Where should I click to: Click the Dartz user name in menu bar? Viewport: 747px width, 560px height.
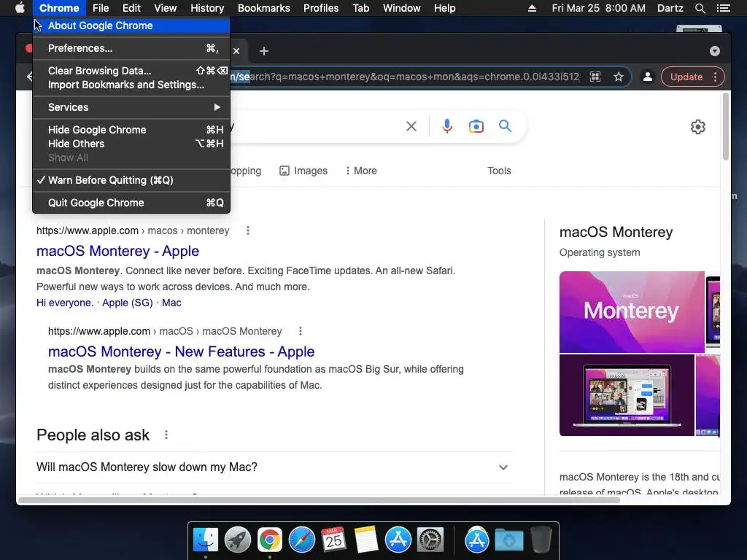point(670,8)
